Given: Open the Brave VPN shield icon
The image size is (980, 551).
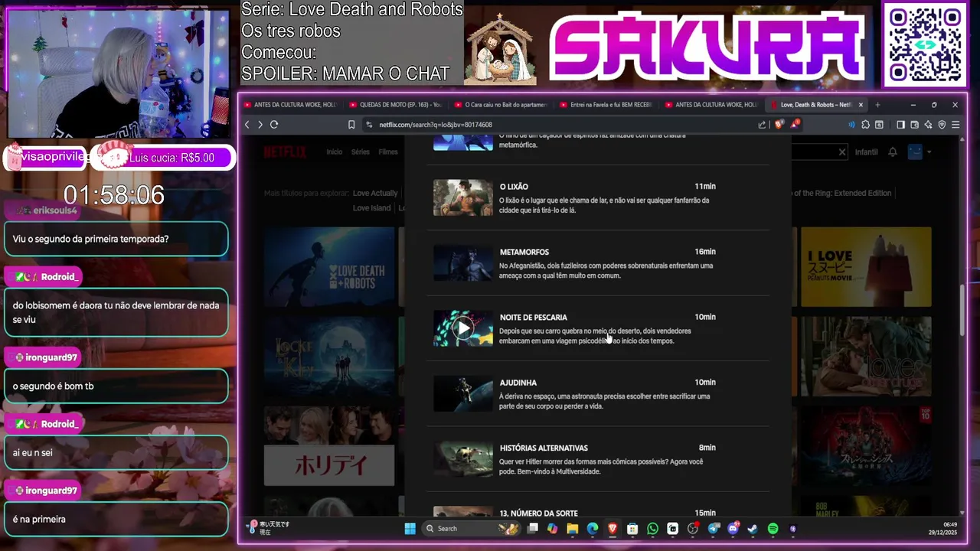Looking at the screenshot, I should click(942, 125).
